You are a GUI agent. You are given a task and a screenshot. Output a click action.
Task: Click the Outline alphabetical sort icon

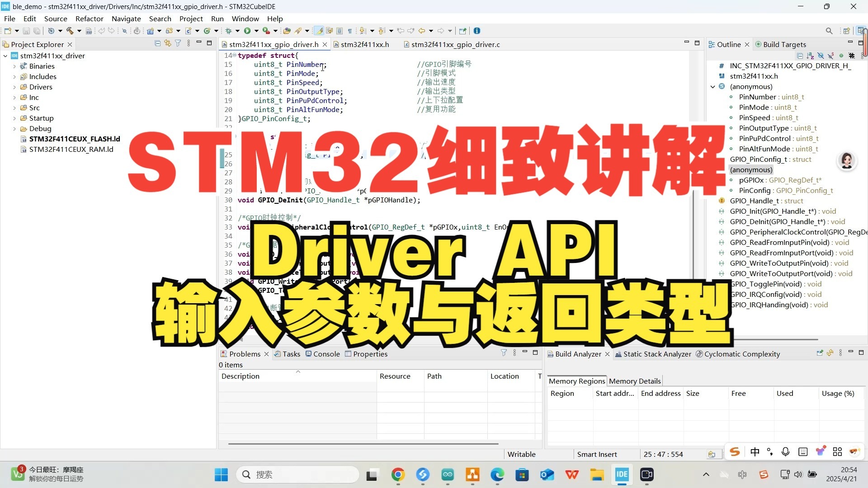click(810, 56)
